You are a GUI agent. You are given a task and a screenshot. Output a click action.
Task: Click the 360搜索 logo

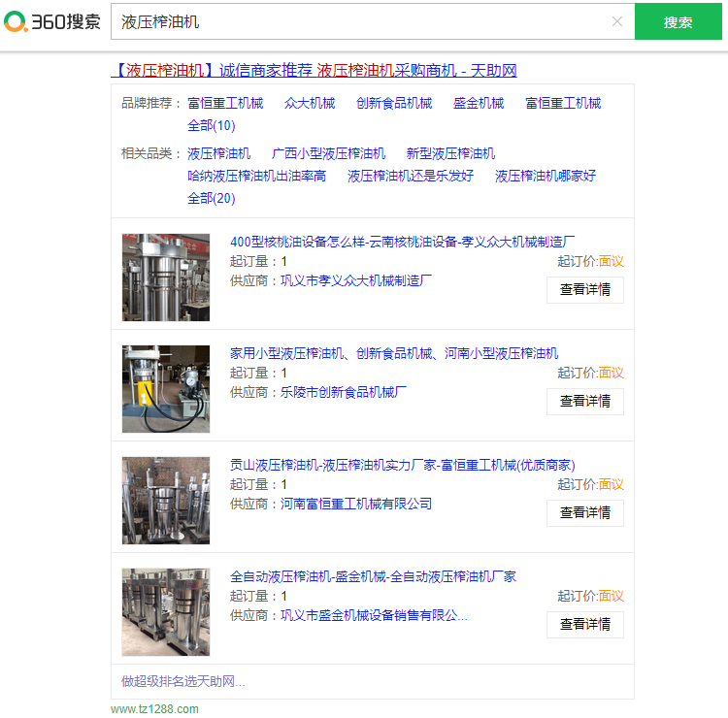(x=53, y=21)
